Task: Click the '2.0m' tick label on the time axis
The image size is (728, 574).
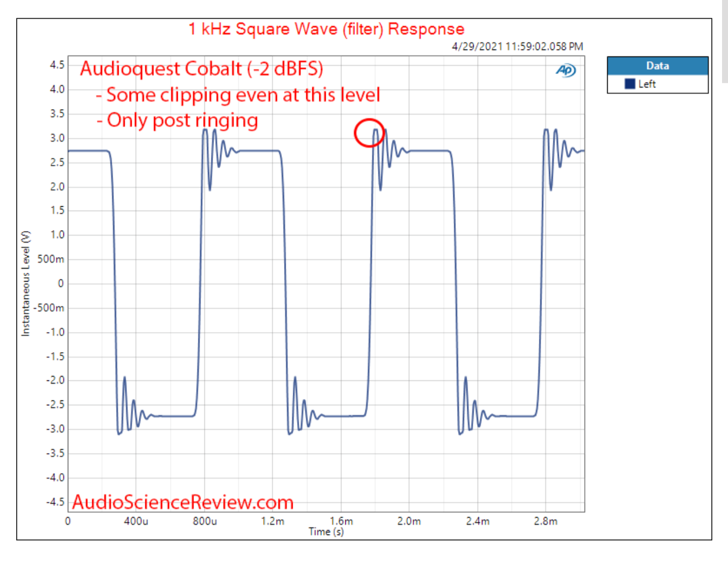Action: pos(409,521)
